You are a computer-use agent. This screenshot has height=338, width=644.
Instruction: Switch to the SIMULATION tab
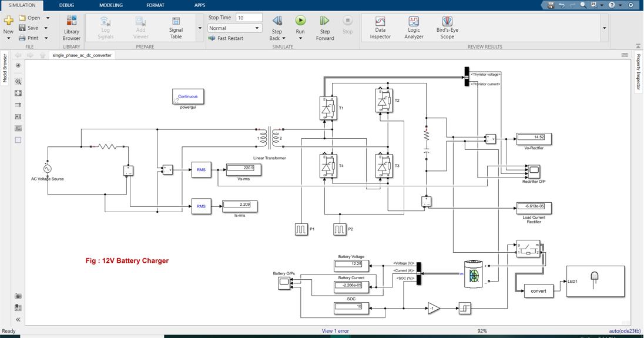pyautogui.click(x=22, y=5)
